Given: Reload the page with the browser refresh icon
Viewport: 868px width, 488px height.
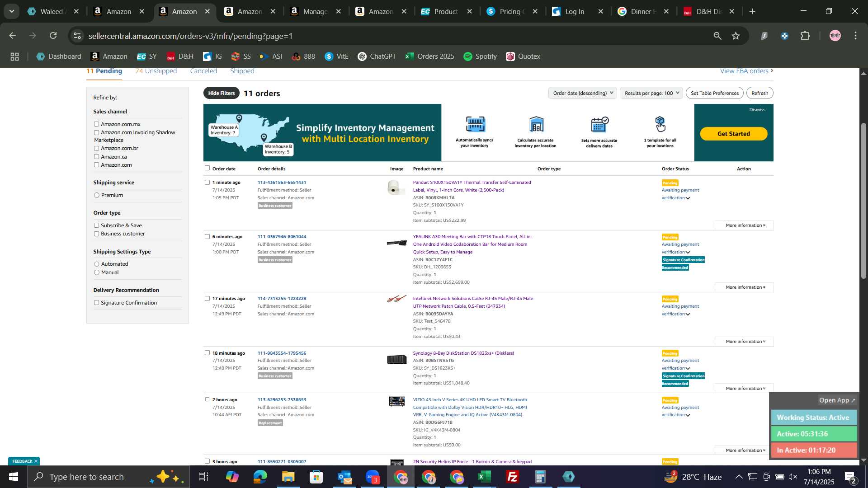Looking at the screenshot, I should (x=53, y=36).
